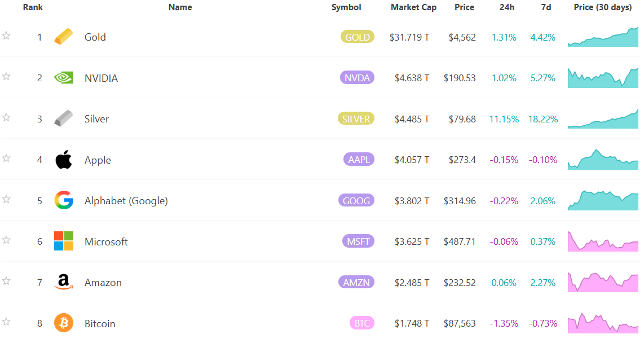This screenshot has width=644, height=343.
Task: Open Alphabet's 30-day price chart
Action: point(603,200)
